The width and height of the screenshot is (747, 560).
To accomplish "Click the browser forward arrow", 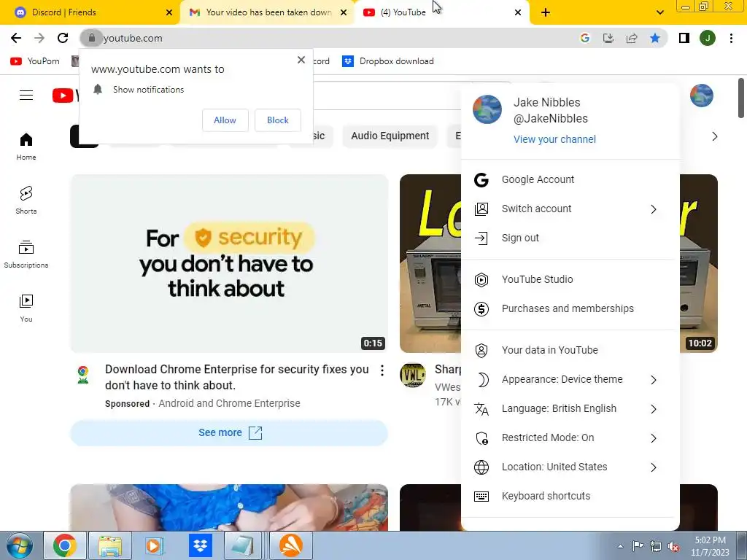I will coord(39,38).
